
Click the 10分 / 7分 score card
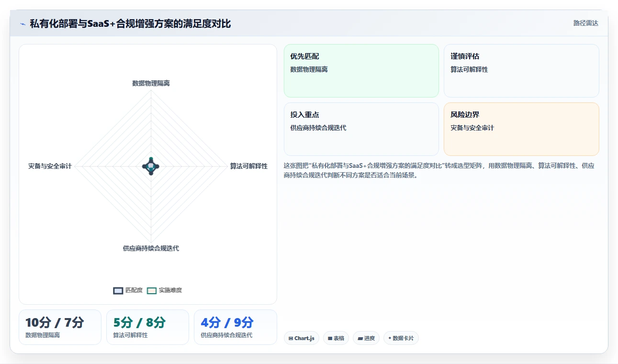coord(60,327)
